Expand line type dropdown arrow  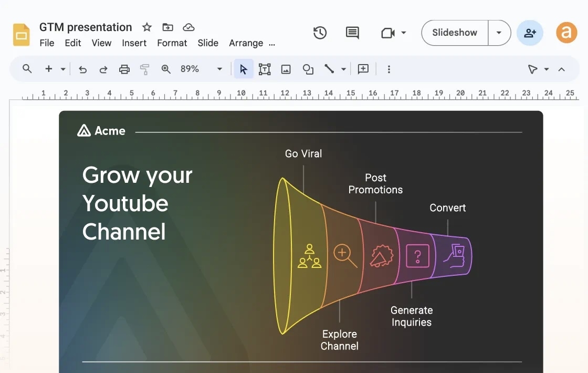tap(343, 69)
